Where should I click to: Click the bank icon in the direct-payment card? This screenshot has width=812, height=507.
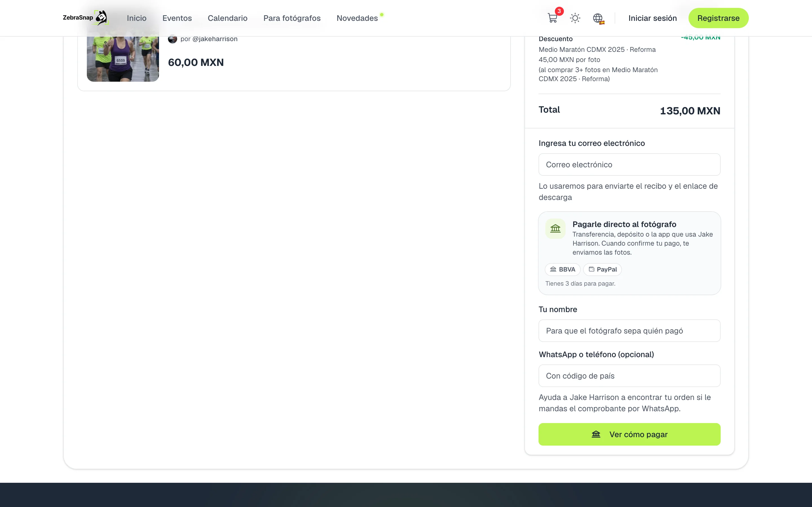click(555, 229)
